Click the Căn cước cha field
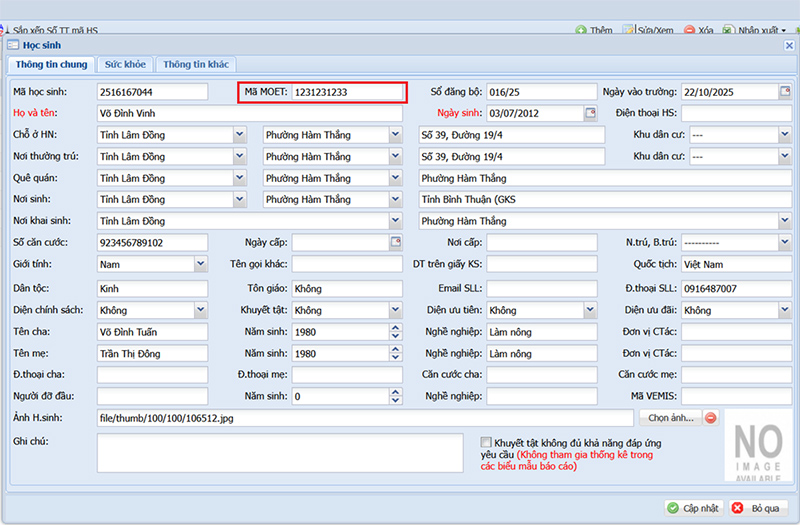The width and height of the screenshot is (800, 525). click(542, 374)
